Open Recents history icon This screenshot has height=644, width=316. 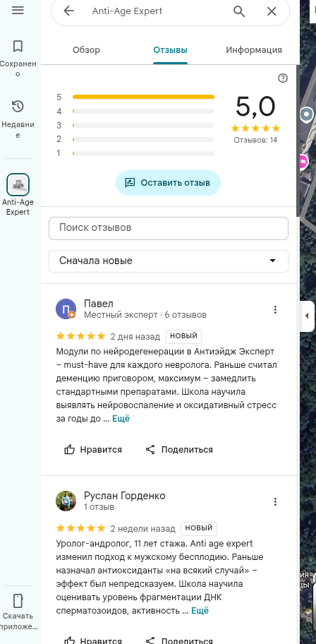point(18,107)
